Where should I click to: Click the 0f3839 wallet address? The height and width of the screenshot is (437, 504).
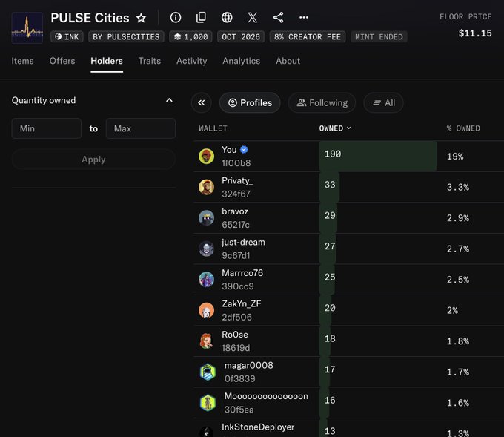pyautogui.click(x=240, y=378)
